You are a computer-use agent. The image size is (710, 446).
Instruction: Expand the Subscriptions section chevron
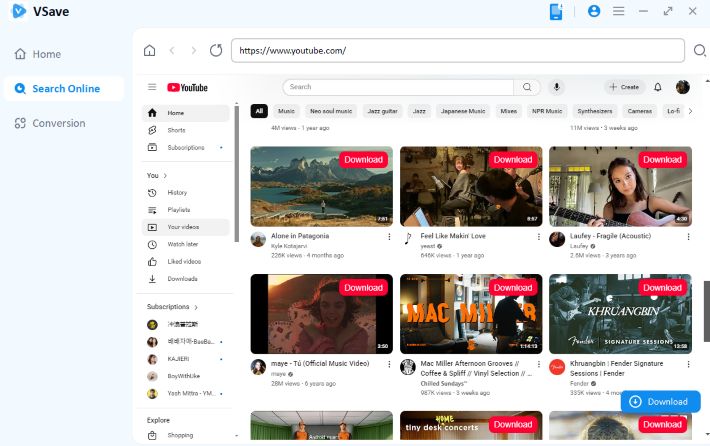click(196, 307)
